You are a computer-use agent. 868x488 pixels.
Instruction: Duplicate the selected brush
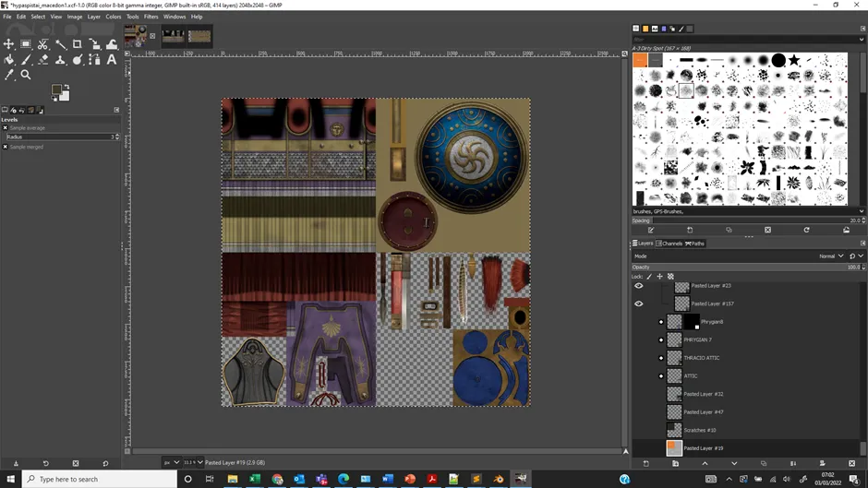tap(729, 230)
